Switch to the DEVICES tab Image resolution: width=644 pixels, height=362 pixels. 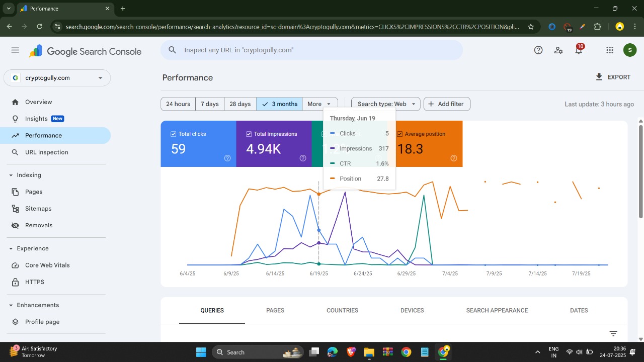click(x=412, y=311)
